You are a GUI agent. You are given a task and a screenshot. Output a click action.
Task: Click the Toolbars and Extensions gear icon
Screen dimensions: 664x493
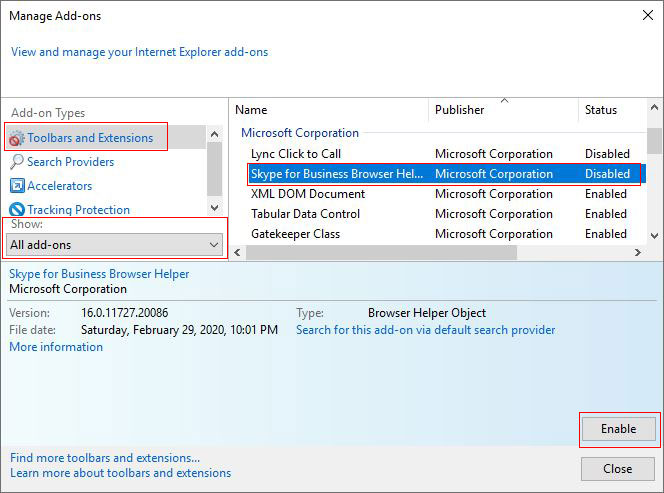point(17,138)
